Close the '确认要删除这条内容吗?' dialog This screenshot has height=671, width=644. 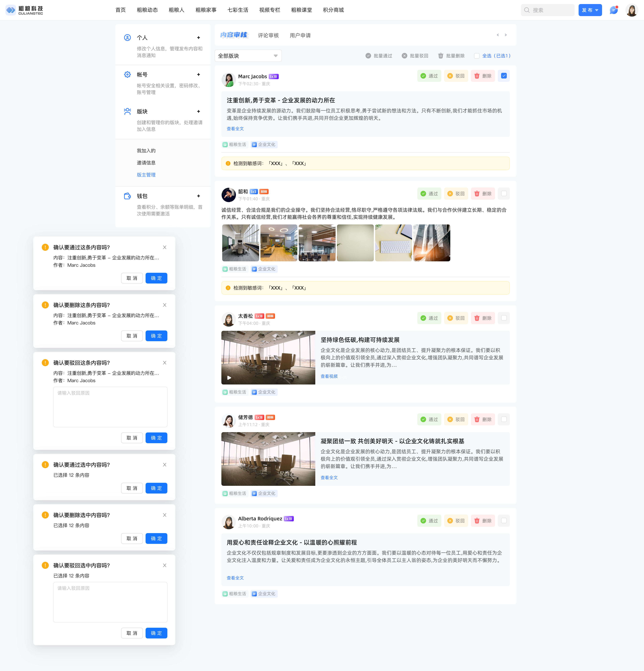(x=165, y=305)
